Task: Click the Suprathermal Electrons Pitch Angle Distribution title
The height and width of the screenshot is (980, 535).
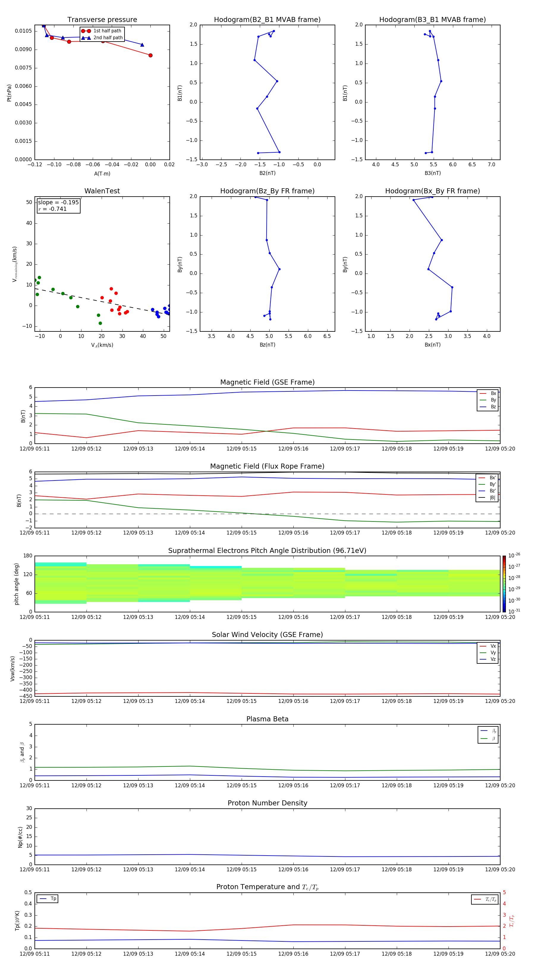Action: [267, 551]
